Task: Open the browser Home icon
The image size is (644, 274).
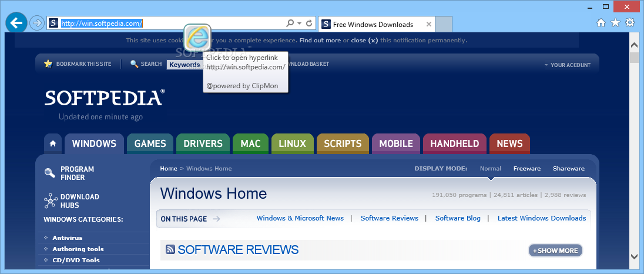Action: click(x=601, y=23)
